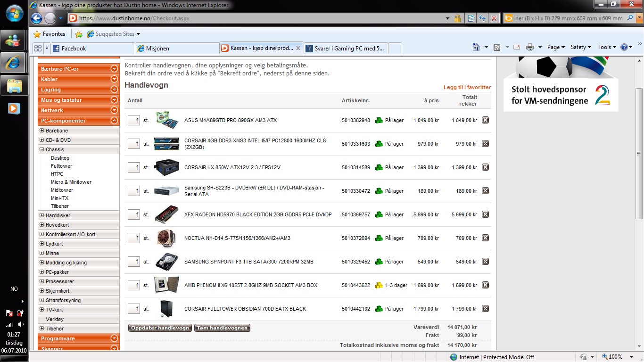644x362 pixels.
Task: Open the Page menu dropdown
Action: tap(556, 47)
